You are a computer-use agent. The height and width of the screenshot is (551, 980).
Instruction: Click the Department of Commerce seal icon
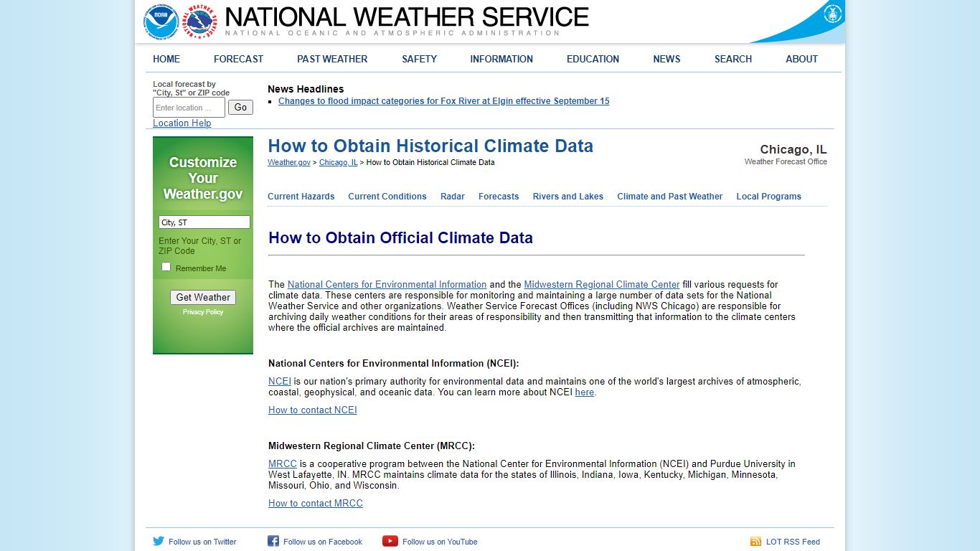click(x=832, y=14)
